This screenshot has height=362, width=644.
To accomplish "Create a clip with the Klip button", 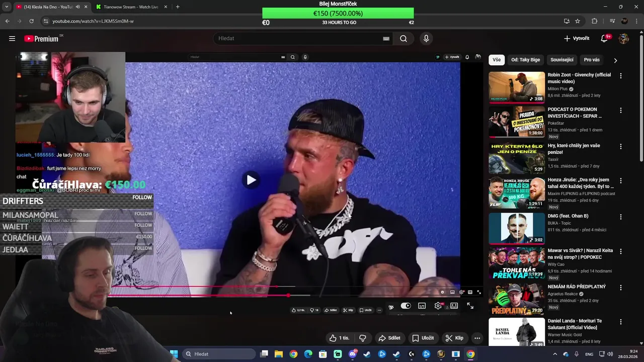I will coord(455,338).
